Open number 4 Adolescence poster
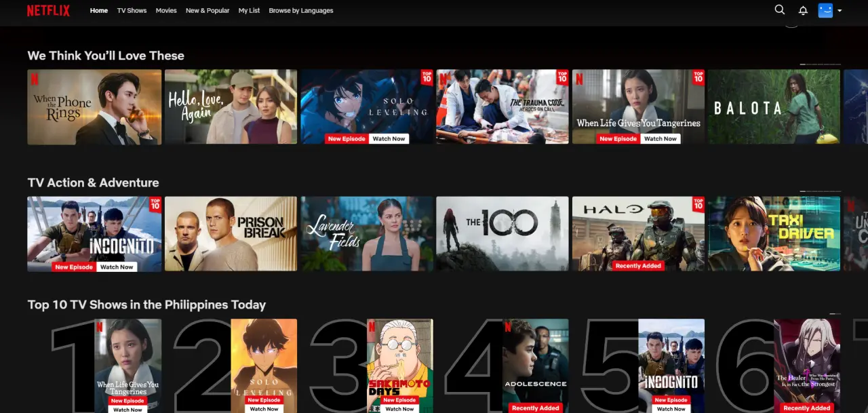The width and height of the screenshot is (868, 413). [536, 366]
